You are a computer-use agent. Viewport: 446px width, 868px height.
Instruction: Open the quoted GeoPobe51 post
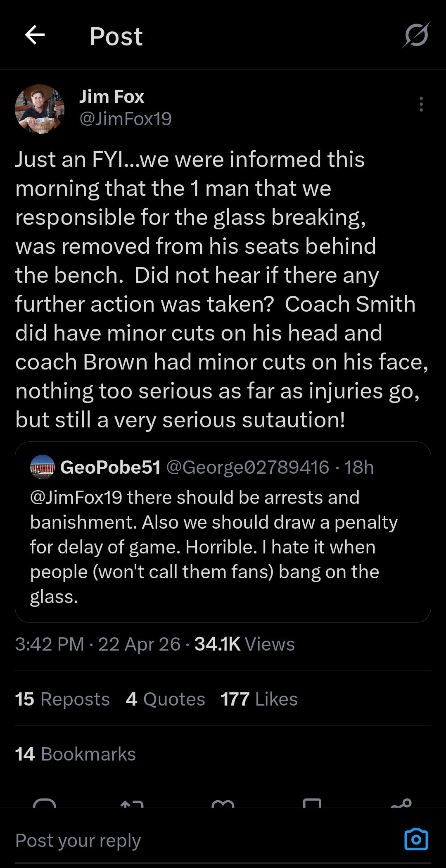pyautogui.click(x=223, y=546)
